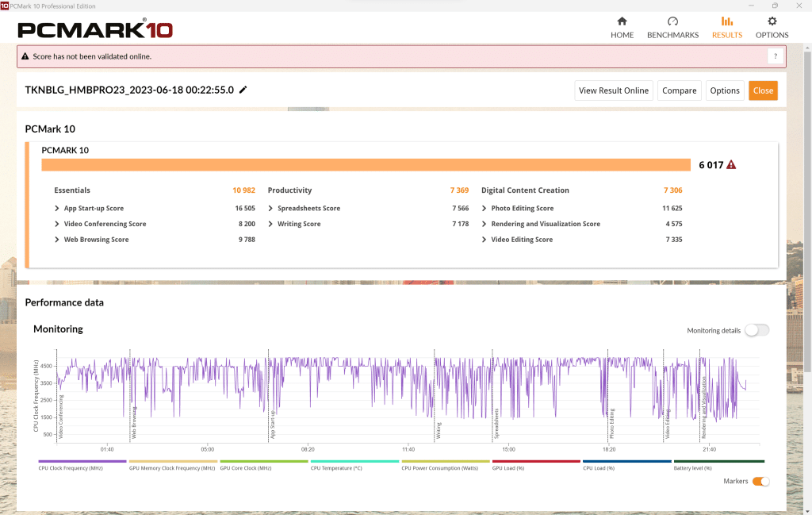Screen dimensions: 812x515
Task: Click the Results bar chart icon
Action: click(x=727, y=21)
